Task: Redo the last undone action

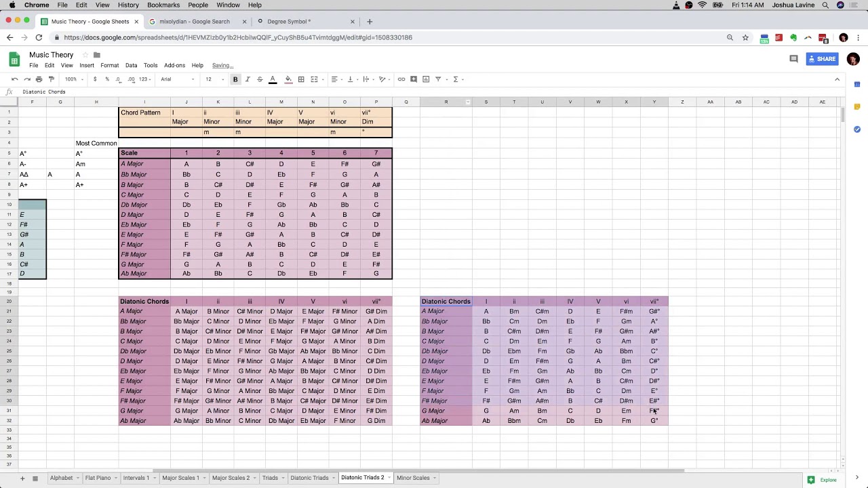Action: (x=26, y=79)
